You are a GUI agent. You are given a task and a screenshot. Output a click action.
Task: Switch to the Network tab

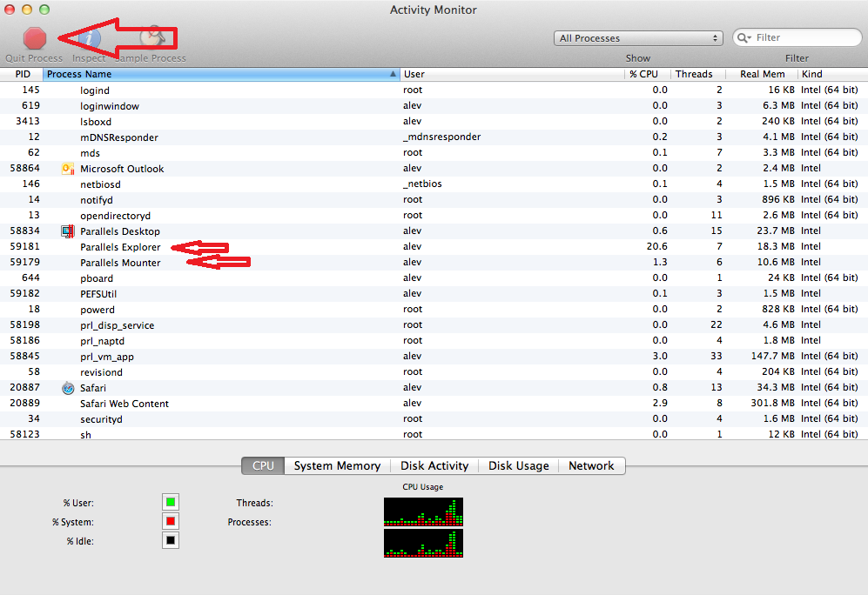coord(591,465)
